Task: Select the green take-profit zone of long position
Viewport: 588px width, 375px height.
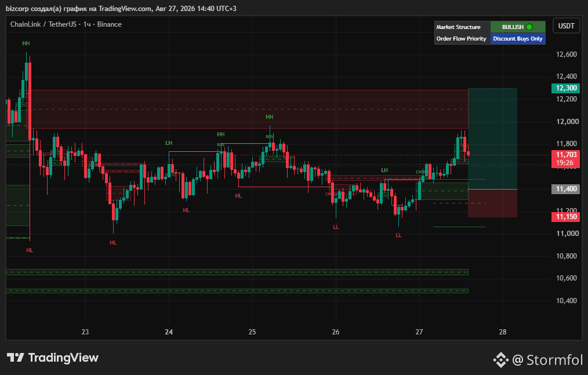Action: click(x=493, y=139)
